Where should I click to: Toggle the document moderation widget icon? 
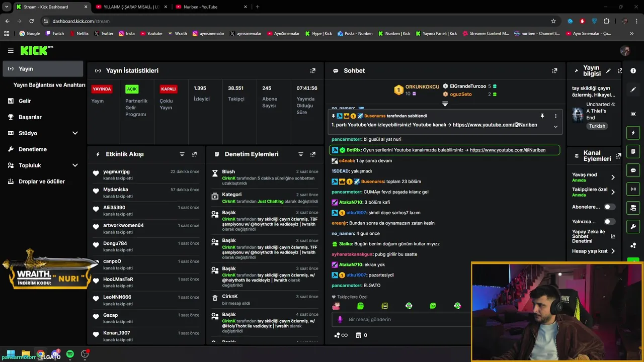coord(633,151)
